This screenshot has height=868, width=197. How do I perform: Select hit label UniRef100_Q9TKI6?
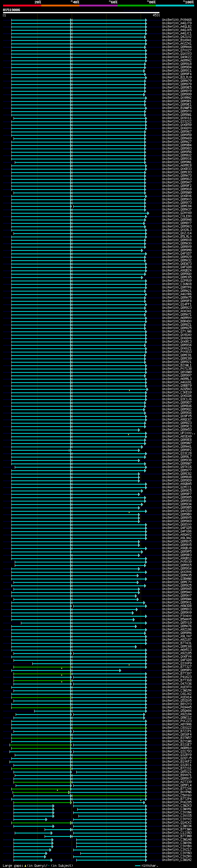click(x=177, y=467)
